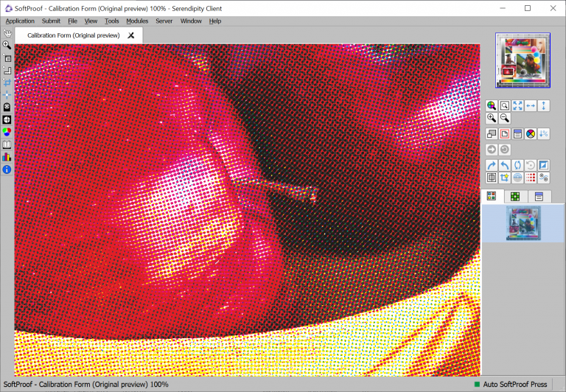The height and width of the screenshot is (392, 566).
Task: Click the overlapping windows button
Action: coord(492,134)
